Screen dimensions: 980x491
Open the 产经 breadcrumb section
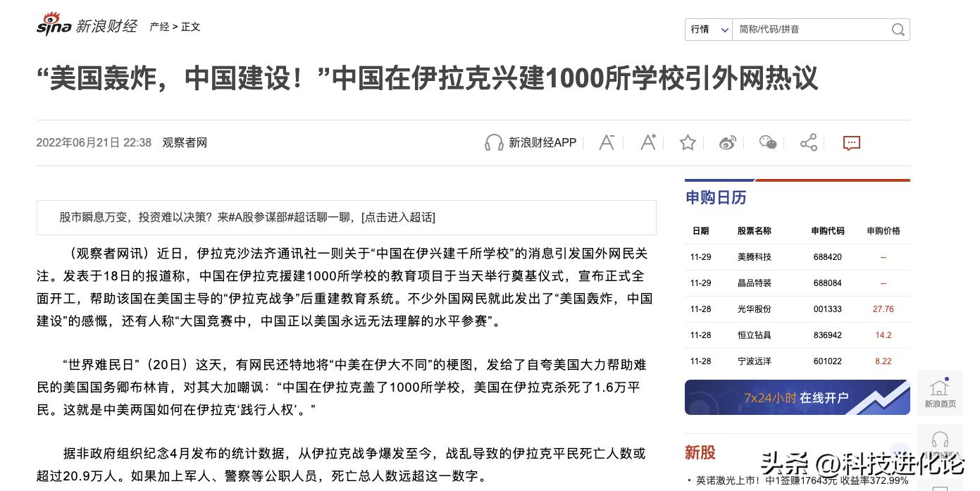tap(159, 27)
